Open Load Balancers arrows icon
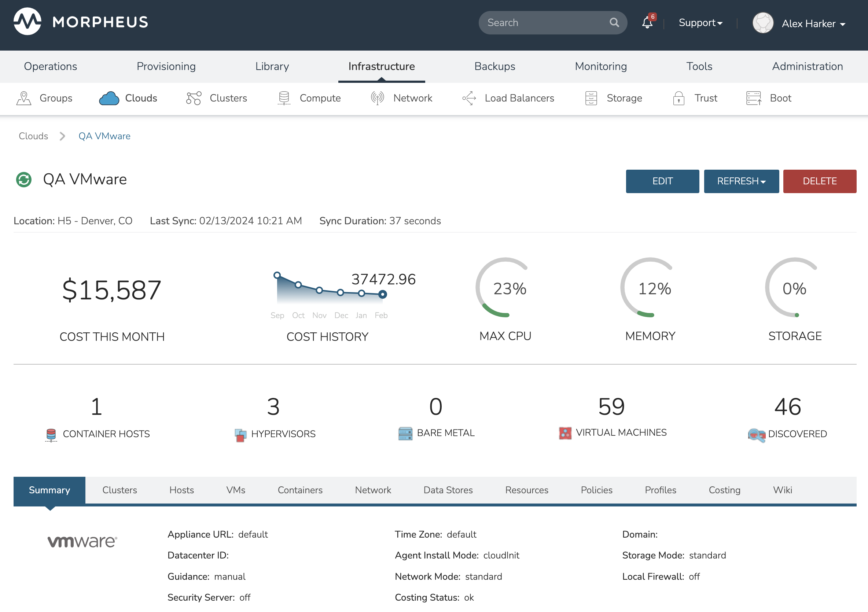The width and height of the screenshot is (868, 612). pos(469,98)
